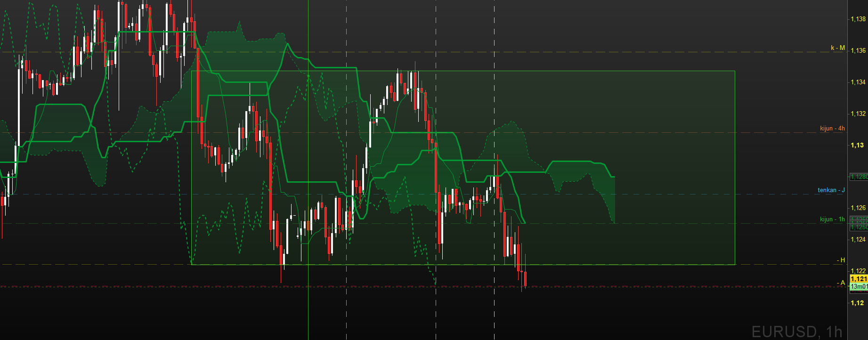Select the 'kijun - 4h' level label
This screenshot has height=340, width=868.
click(832, 129)
